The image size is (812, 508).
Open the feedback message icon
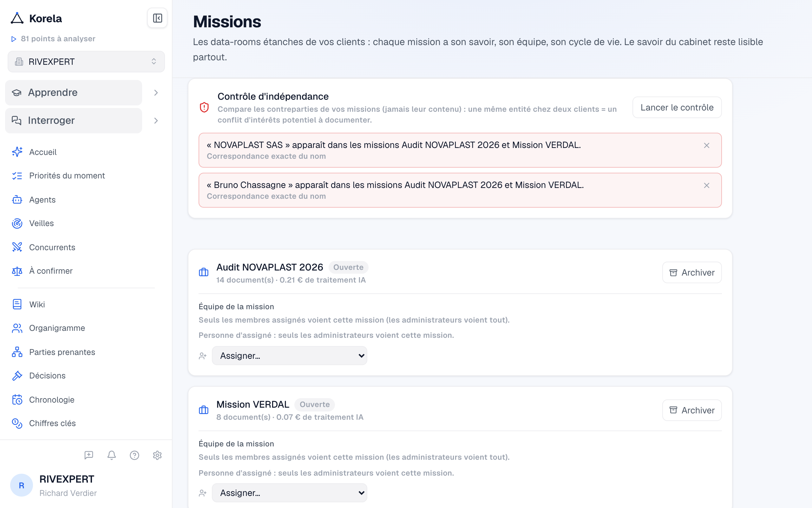88,455
